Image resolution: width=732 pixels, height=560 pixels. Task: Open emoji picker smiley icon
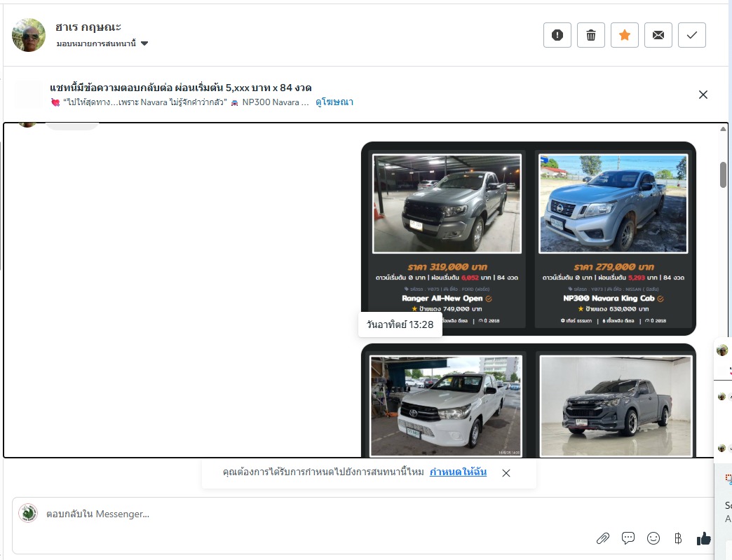[x=653, y=538]
